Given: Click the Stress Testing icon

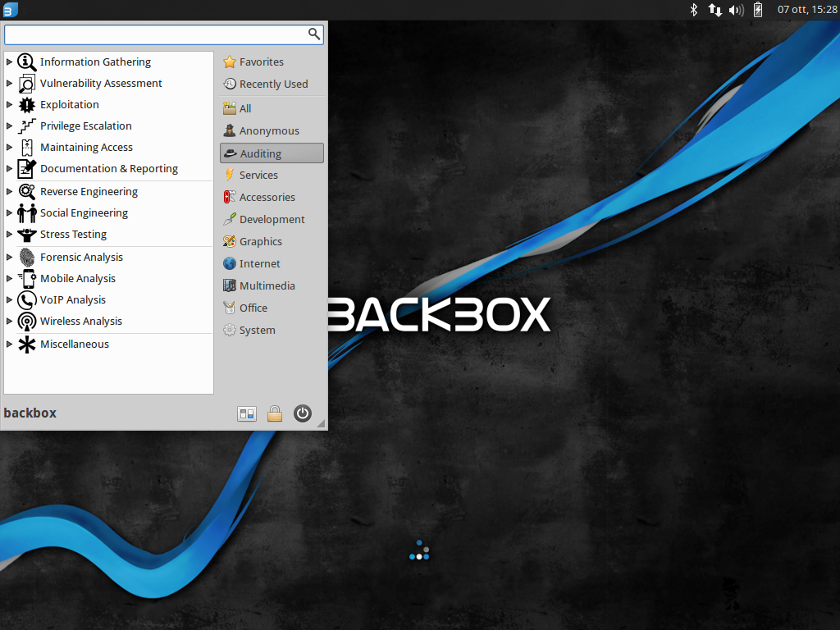Looking at the screenshot, I should (x=25, y=234).
